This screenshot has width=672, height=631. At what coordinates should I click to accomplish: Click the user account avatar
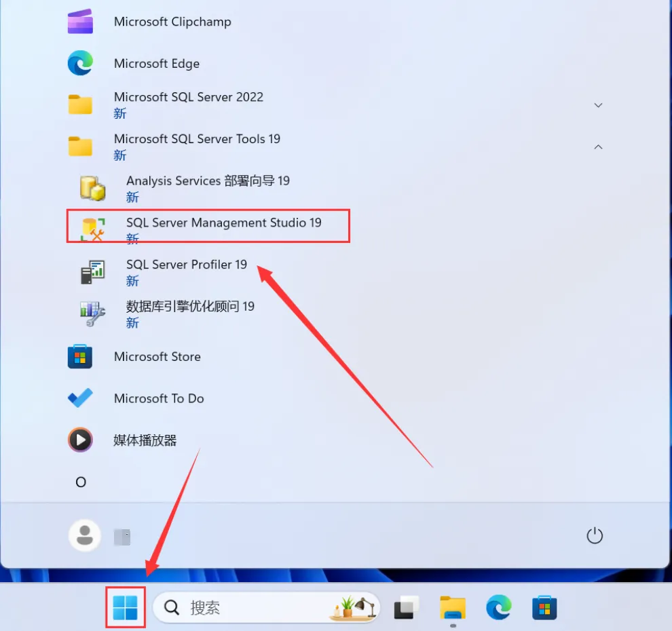pyautogui.click(x=84, y=535)
